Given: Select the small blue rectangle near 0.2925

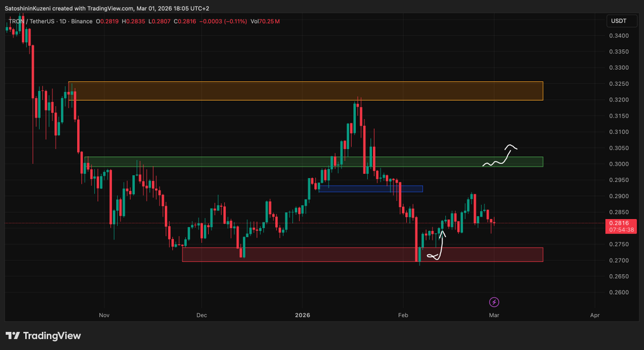Looking at the screenshot, I should [x=371, y=189].
